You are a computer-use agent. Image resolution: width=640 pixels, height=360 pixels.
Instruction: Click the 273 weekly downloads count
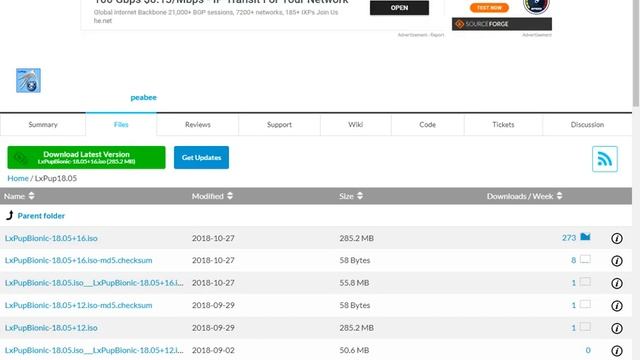(569, 238)
